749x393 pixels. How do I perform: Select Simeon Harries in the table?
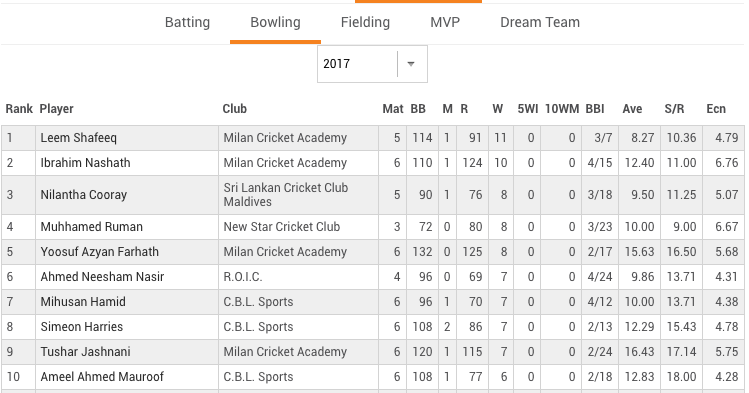point(82,327)
